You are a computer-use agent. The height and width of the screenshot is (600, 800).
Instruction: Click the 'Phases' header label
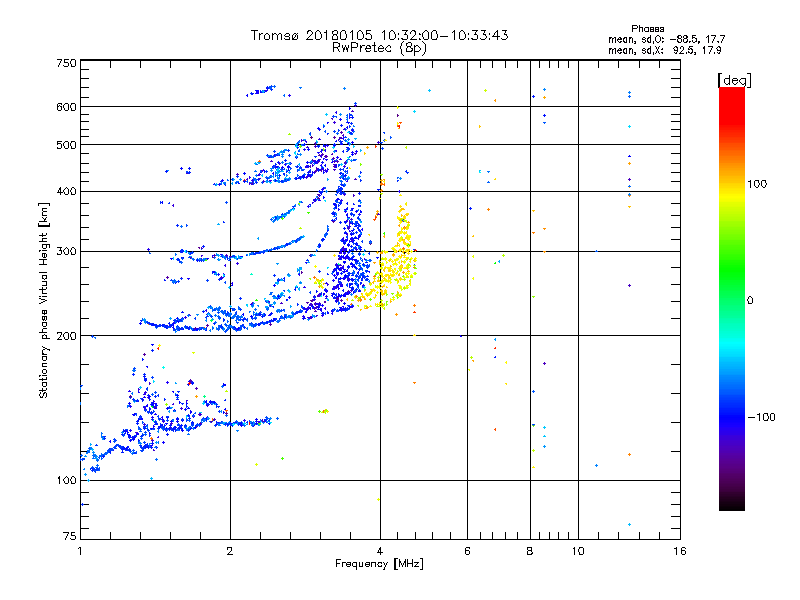click(647, 29)
